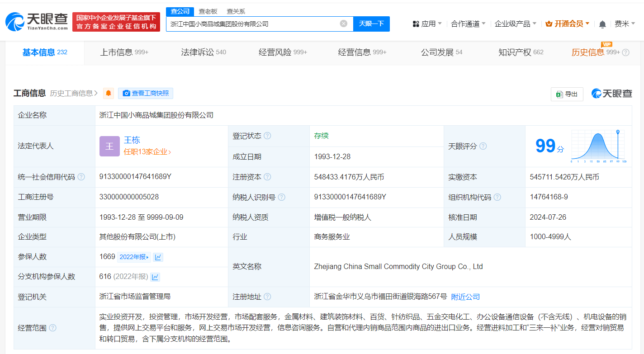
Task: Open notifications via the bell icon
Action: 602,24
